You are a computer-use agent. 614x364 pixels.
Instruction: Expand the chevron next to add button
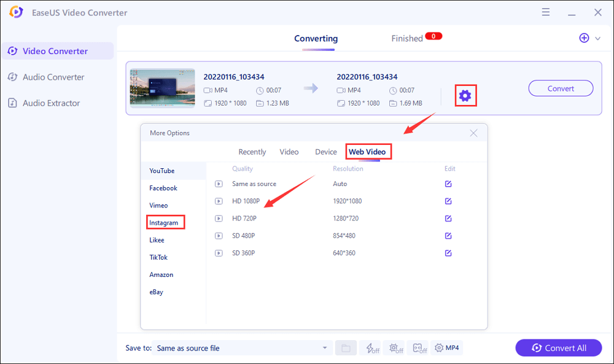598,39
